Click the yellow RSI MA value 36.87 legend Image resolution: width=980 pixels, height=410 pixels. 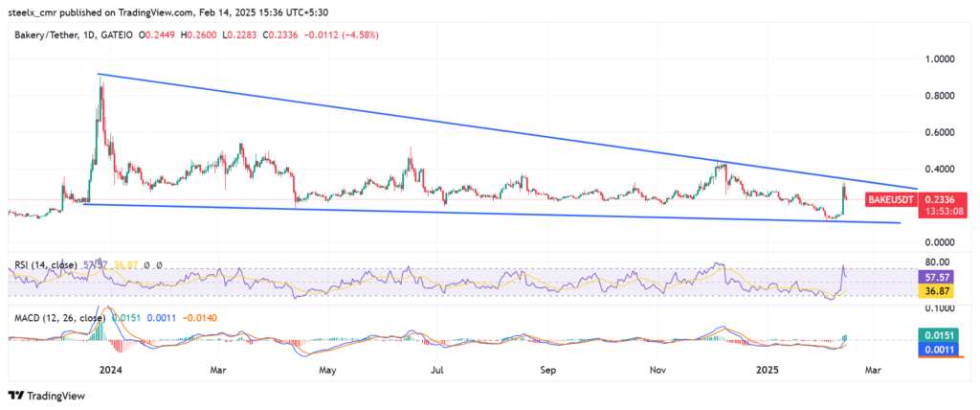click(125, 264)
